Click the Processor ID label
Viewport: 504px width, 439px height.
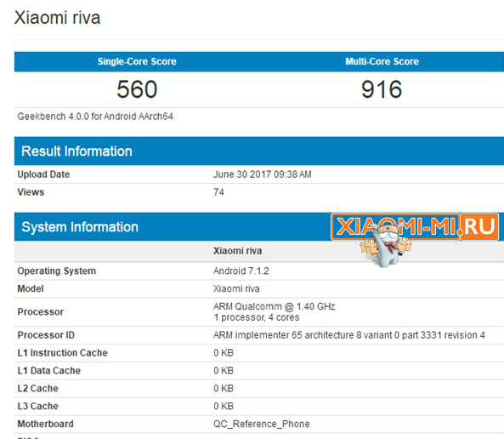coord(46,335)
